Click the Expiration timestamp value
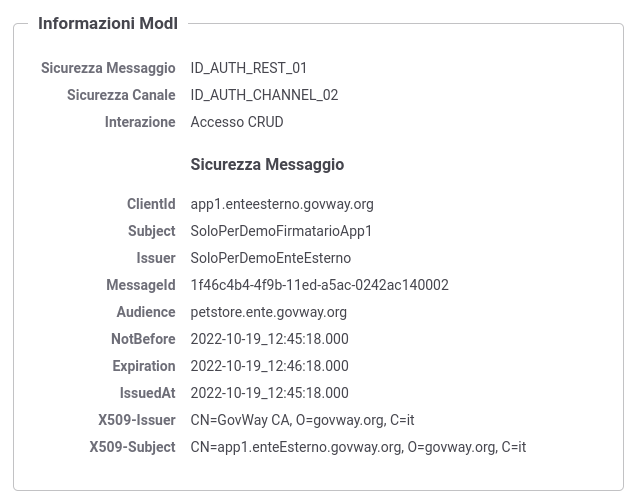This screenshot has height=498, width=637. tap(270, 366)
